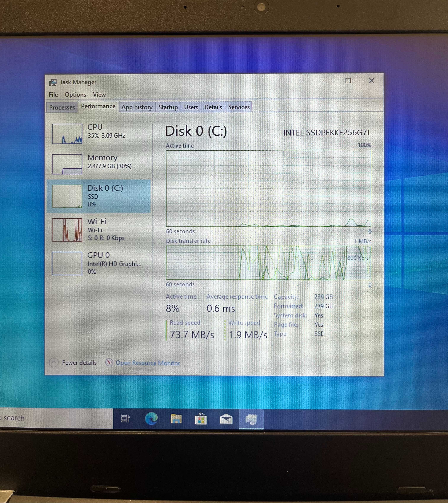
Task: Open Resource Monitor link
Action: (x=148, y=363)
